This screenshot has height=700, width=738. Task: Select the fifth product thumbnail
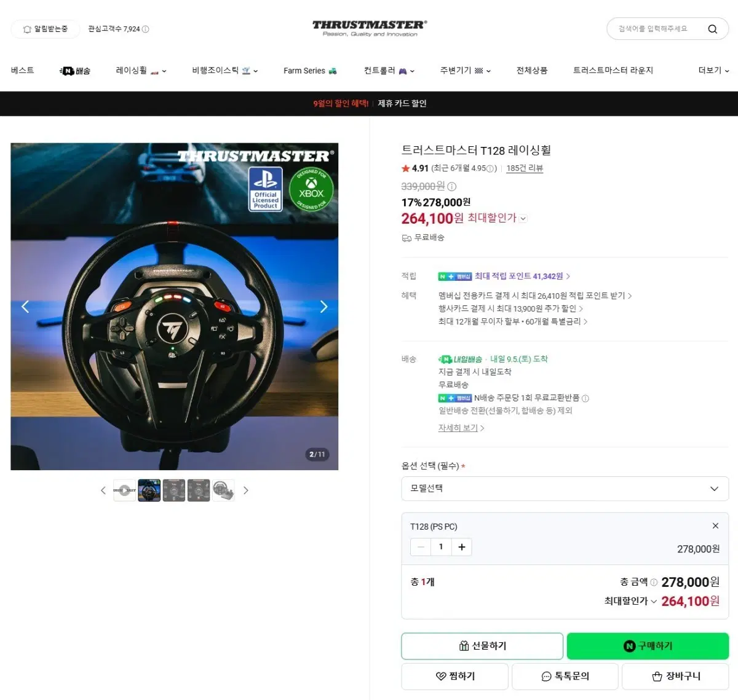pyautogui.click(x=223, y=490)
